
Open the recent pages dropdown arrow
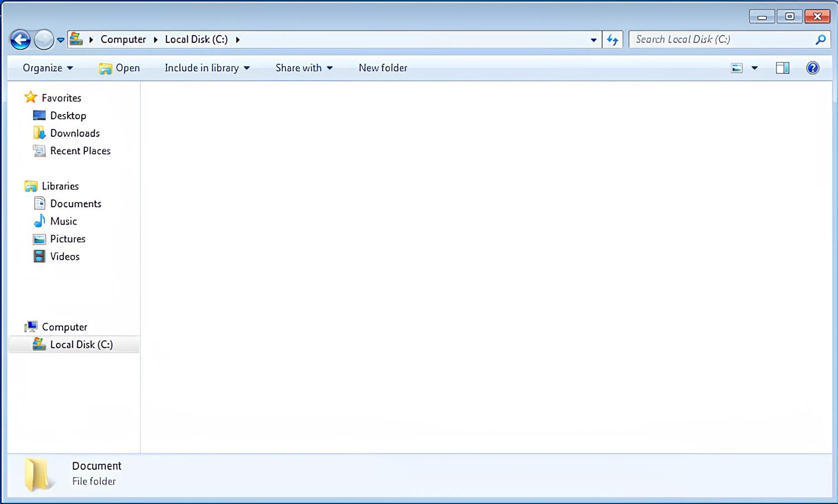pos(60,40)
